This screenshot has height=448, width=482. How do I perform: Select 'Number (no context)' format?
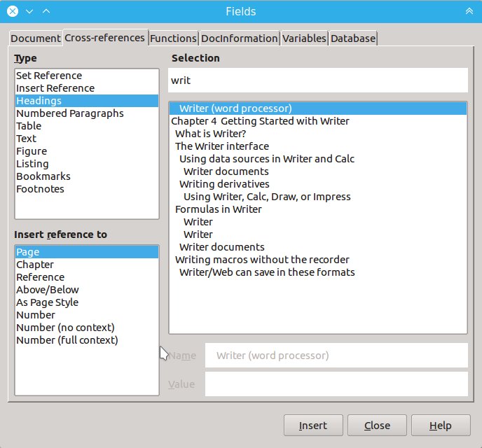[x=87, y=328]
